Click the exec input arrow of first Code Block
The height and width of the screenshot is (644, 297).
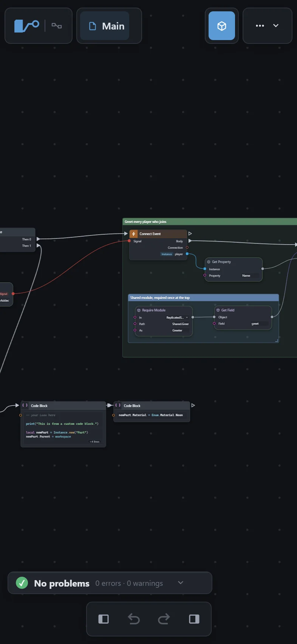pyautogui.click(x=17, y=405)
